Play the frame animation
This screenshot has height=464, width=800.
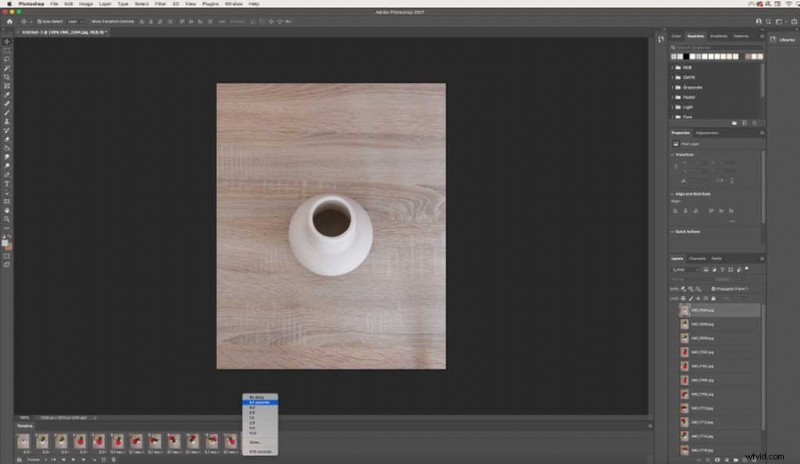73,459
